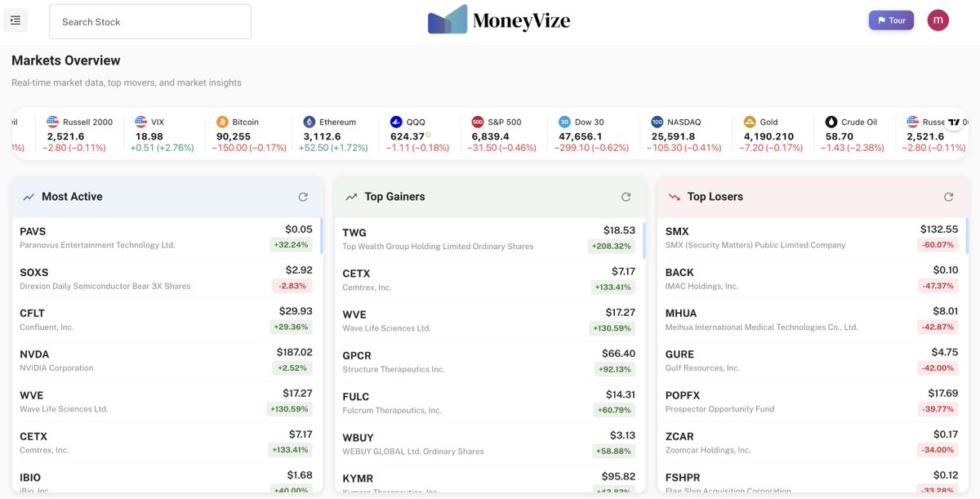Open FSHPR in Top Losers
Image resolution: width=980 pixels, height=499 pixels.
(x=812, y=478)
